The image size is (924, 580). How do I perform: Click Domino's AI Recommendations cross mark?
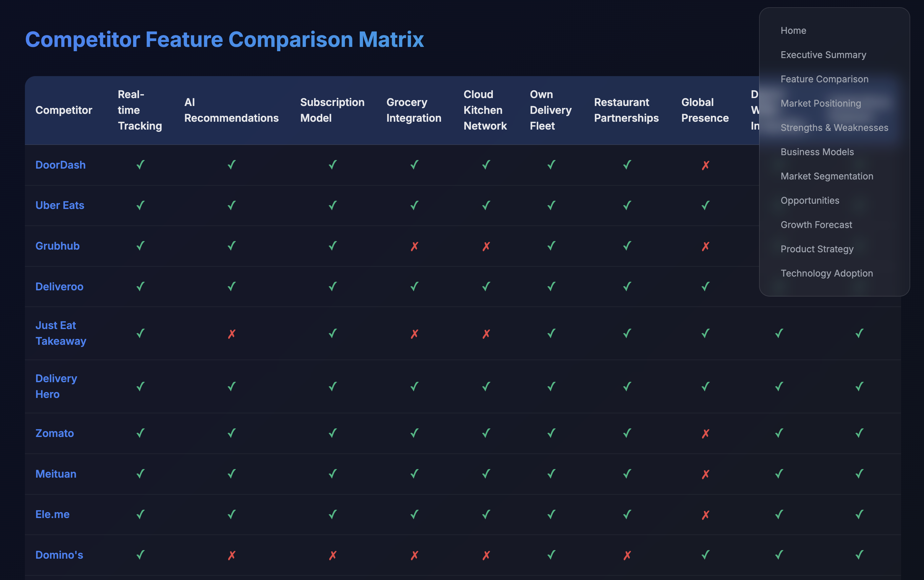click(231, 555)
